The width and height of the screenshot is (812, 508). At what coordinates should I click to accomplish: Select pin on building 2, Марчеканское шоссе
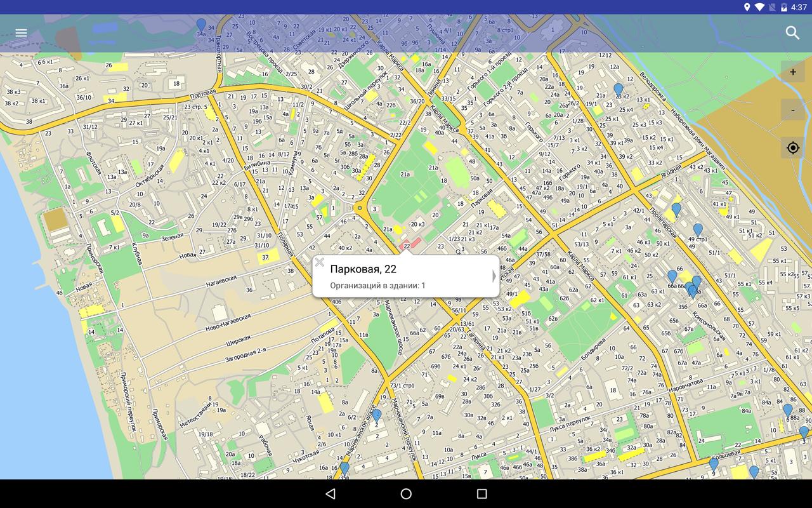[x=376, y=416]
